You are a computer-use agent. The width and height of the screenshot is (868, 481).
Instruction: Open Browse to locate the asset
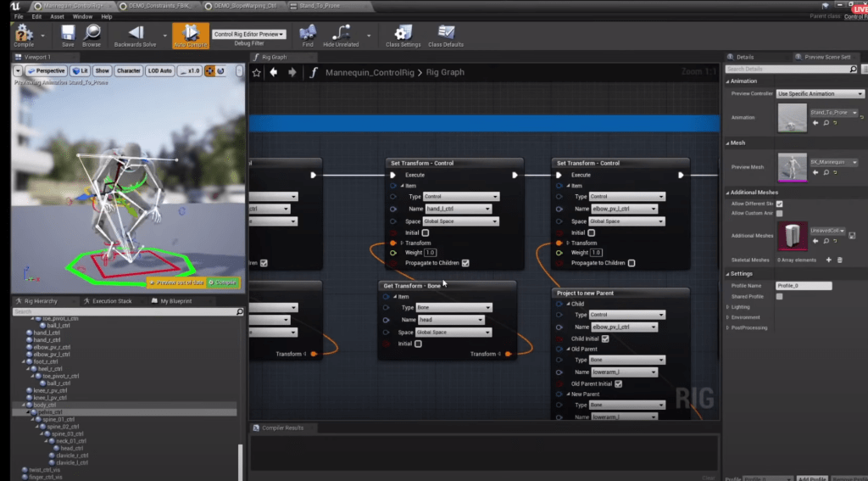(92, 34)
